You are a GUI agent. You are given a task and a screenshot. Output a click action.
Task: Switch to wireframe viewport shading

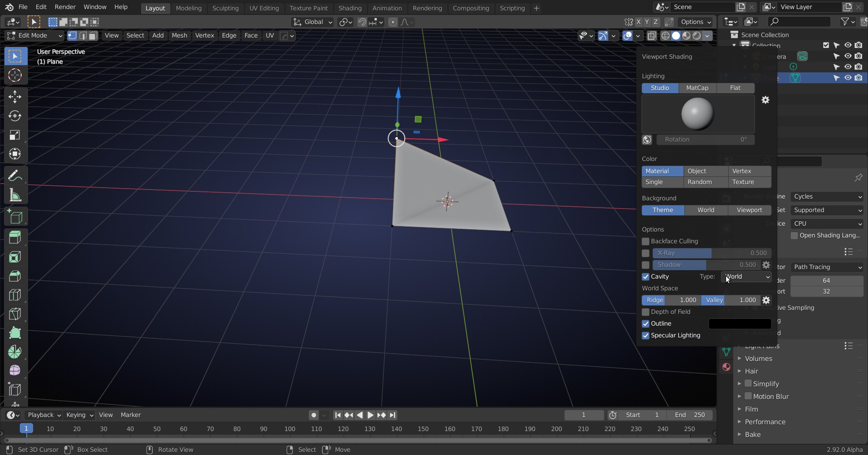[665, 36]
